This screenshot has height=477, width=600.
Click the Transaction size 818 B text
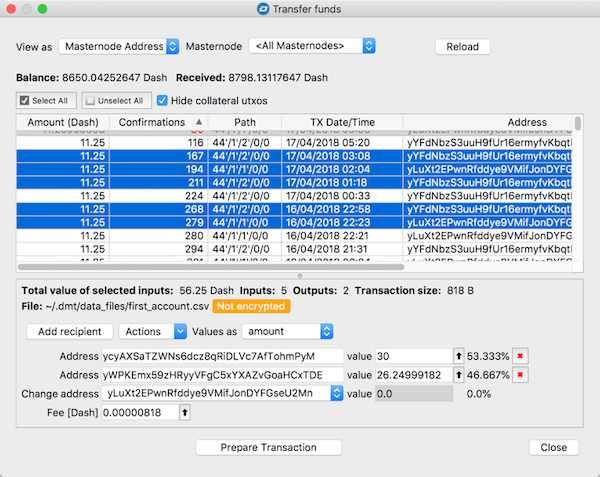414,291
